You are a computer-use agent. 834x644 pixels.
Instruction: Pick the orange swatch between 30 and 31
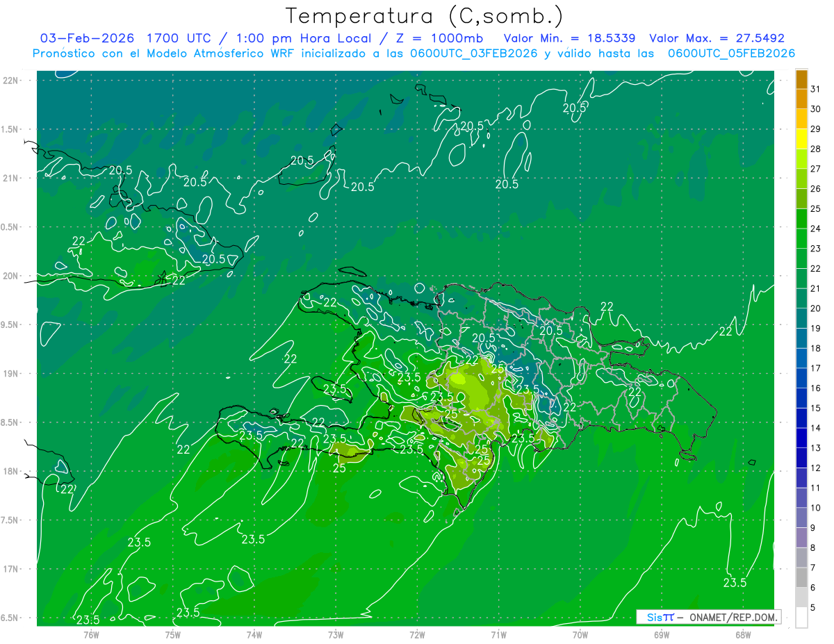pos(801,99)
